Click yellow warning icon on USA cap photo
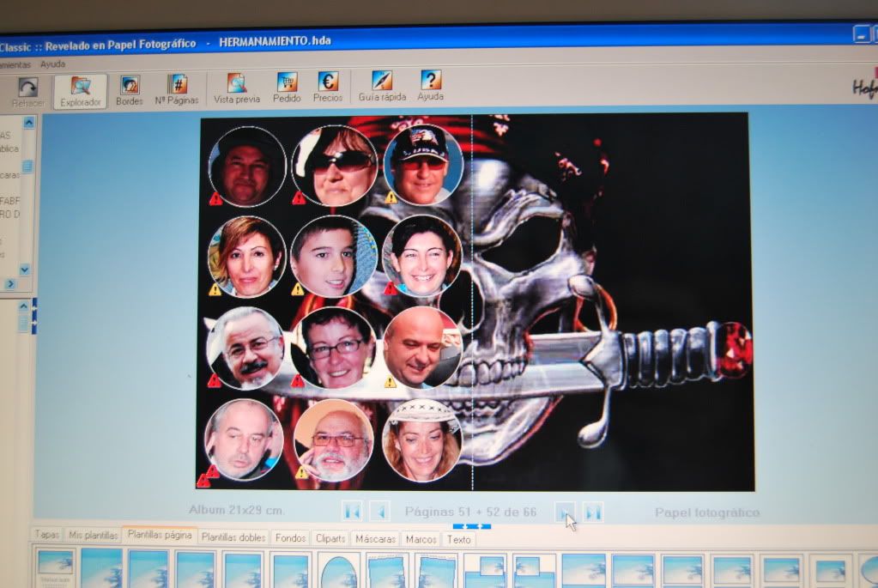 (x=391, y=197)
